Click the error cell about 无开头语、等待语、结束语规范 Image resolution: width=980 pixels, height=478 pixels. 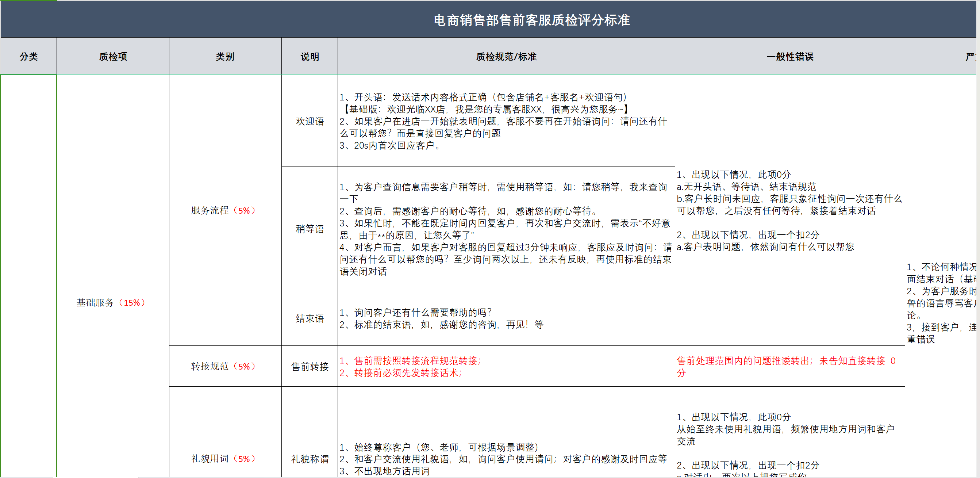coord(790,210)
